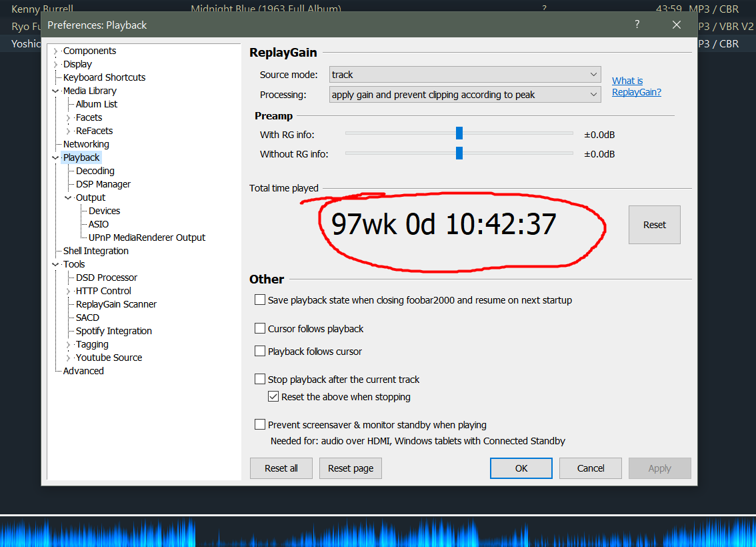Collapse the Media Library tree node
Viewport: 756px width, 547px height.
point(55,91)
